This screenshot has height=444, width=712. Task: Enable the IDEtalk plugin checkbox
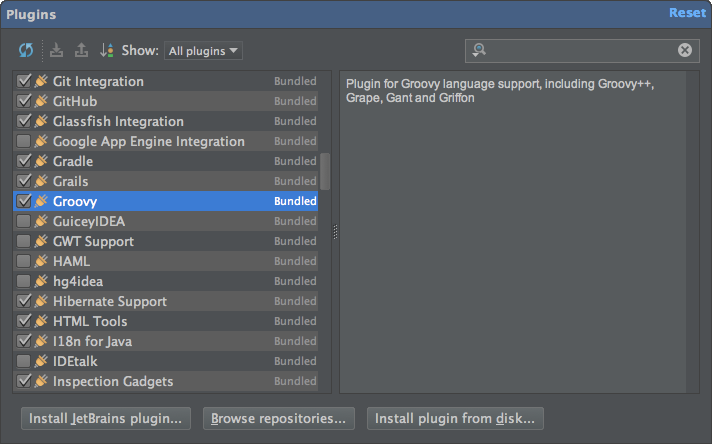click(x=24, y=361)
